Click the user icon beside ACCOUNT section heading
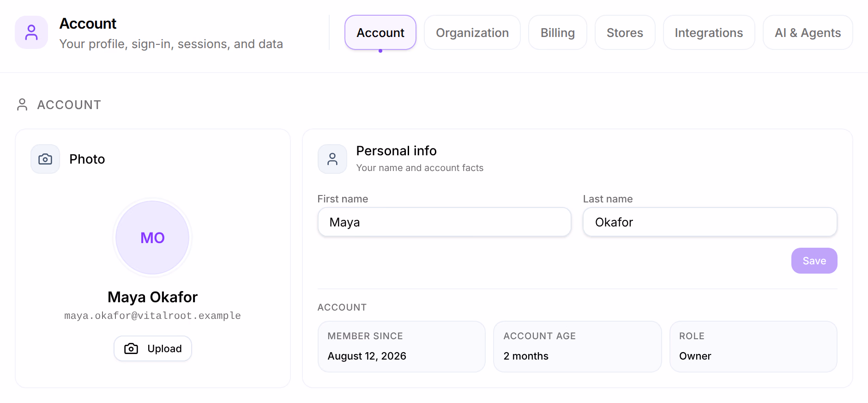The height and width of the screenshot is (403, 868). tap(22, 105)
